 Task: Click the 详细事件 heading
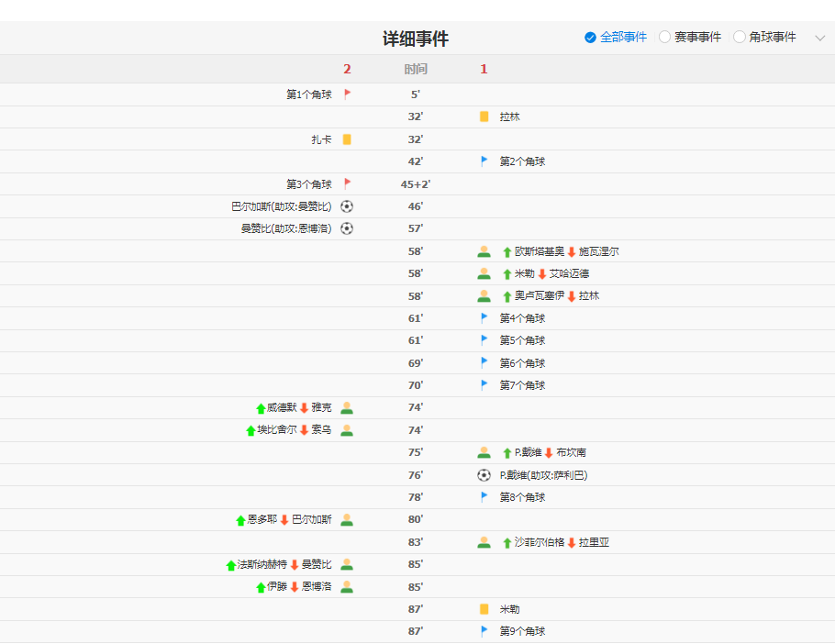(416, 39)
